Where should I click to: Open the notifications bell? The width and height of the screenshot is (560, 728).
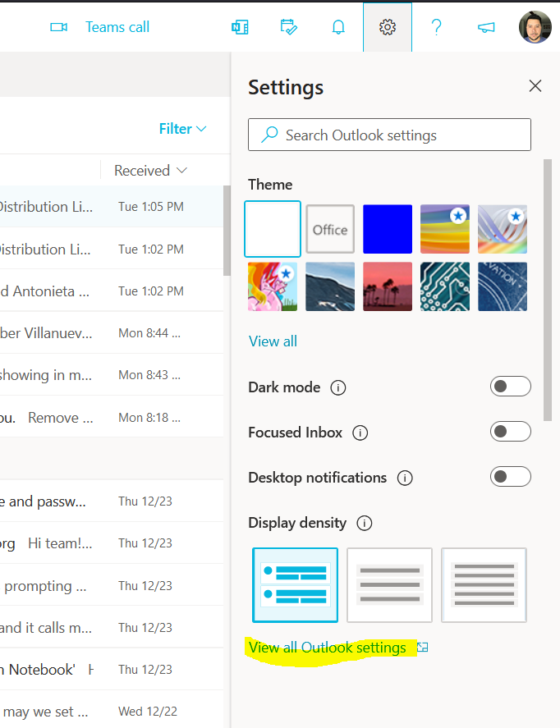[x=338, y=27]
